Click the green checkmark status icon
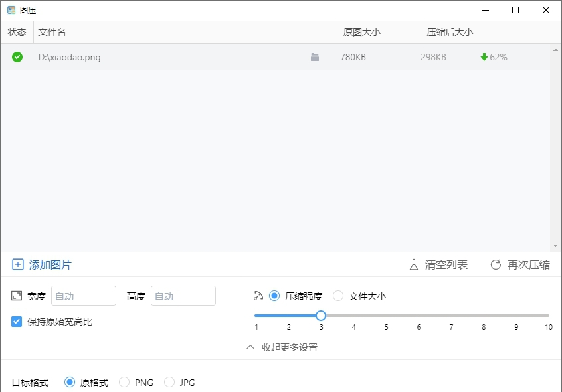This screenshot has width=562, height=392. (x=17, y=57)
